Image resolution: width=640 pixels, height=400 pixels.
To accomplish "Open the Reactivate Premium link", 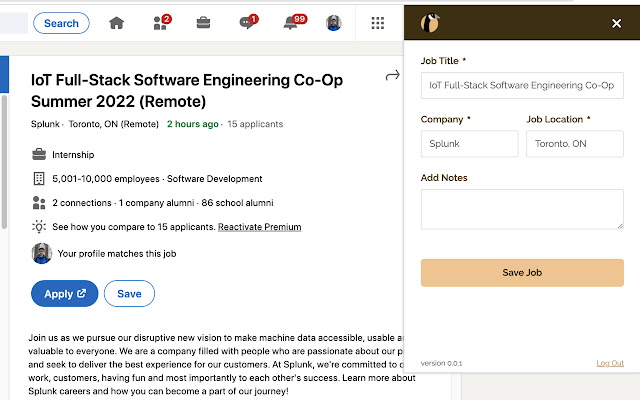I will pos(259,227).
